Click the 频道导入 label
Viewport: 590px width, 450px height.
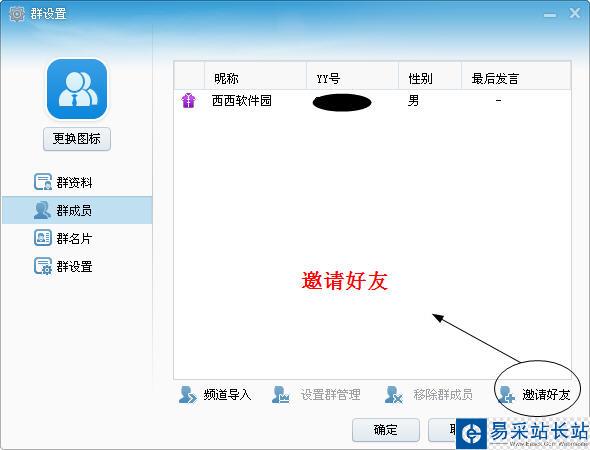click(x=227, y=395)
